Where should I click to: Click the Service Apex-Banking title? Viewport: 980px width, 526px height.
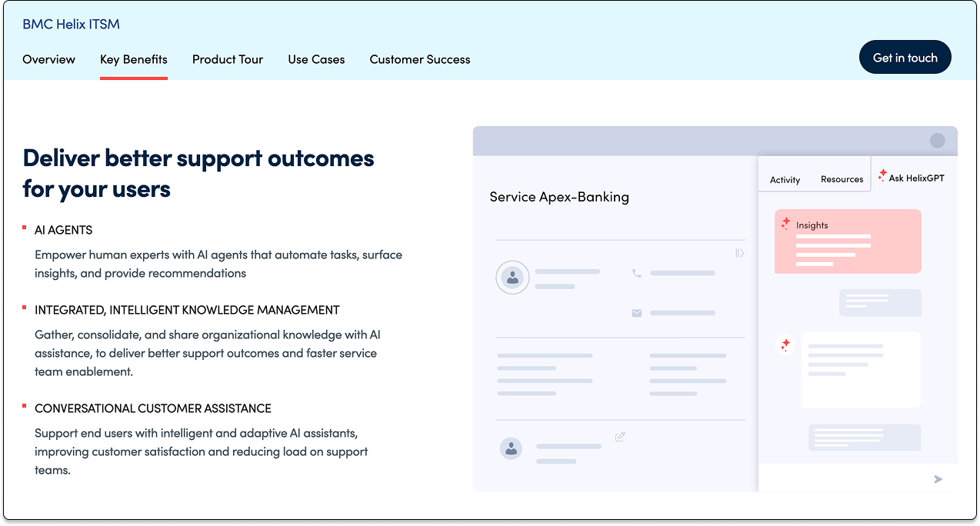point(559,197)
